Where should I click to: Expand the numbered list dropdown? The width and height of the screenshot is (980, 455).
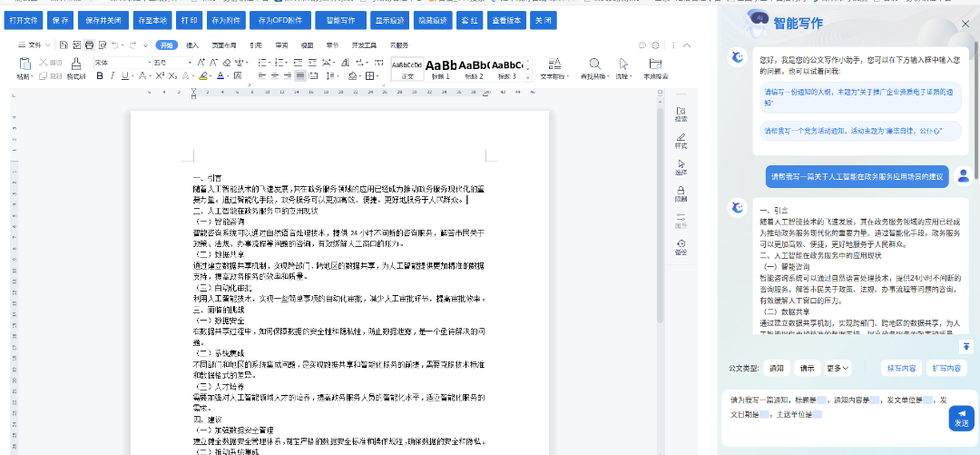click(x=286, y=63)
